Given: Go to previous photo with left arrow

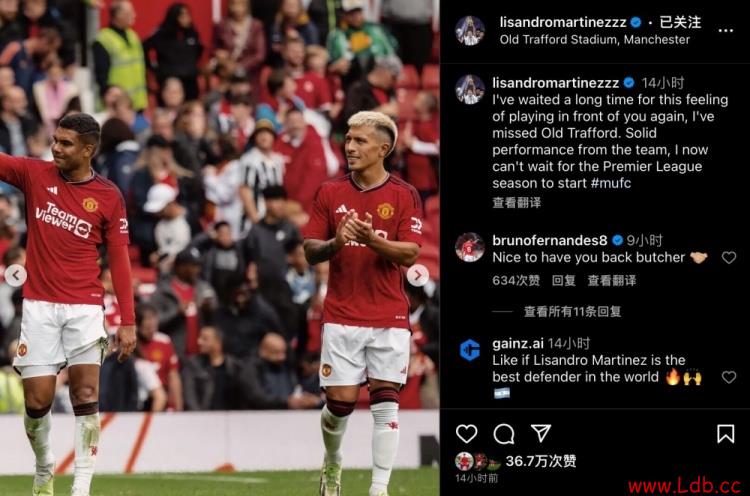Looking at the screenshot, I should [16, 275].
